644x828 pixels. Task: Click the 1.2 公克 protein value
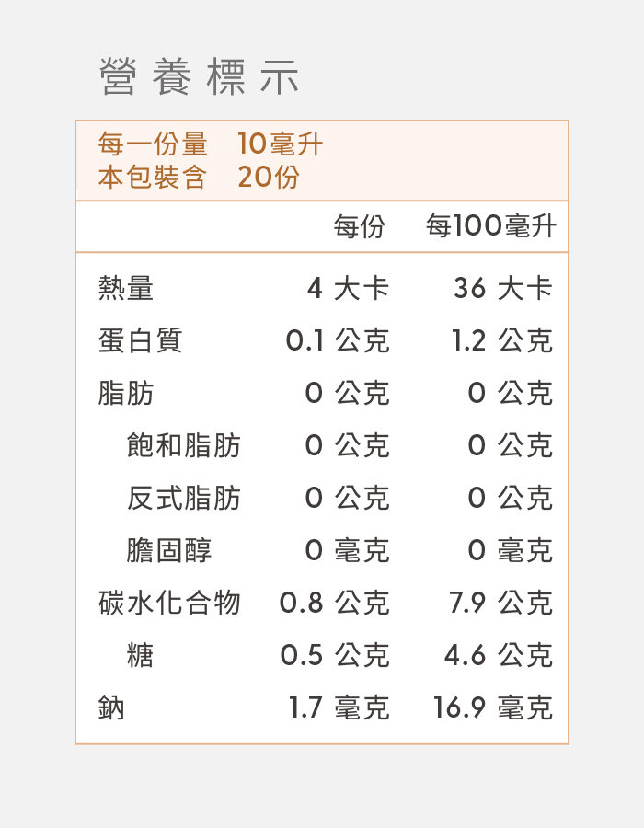502,341
